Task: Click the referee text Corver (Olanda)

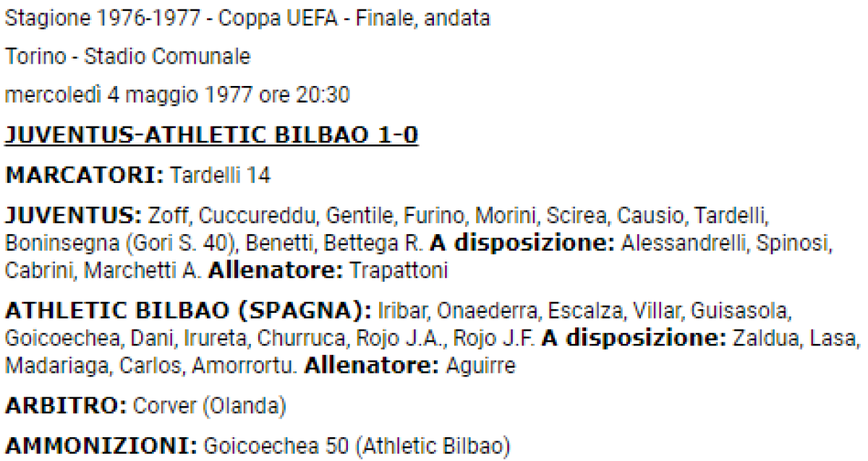Action: pos(209,406)
